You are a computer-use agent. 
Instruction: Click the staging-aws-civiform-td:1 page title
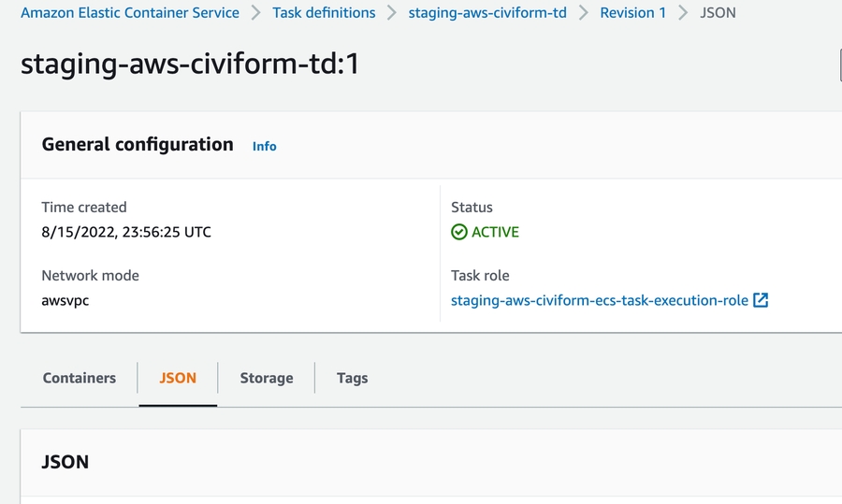(190, 65)
